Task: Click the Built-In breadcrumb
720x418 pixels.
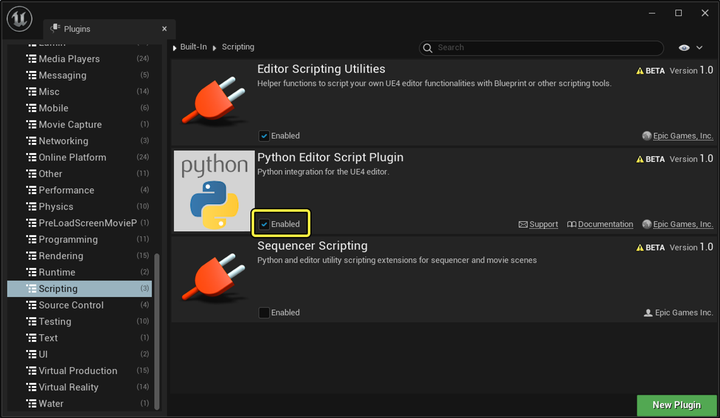Action: coord(193,47)
